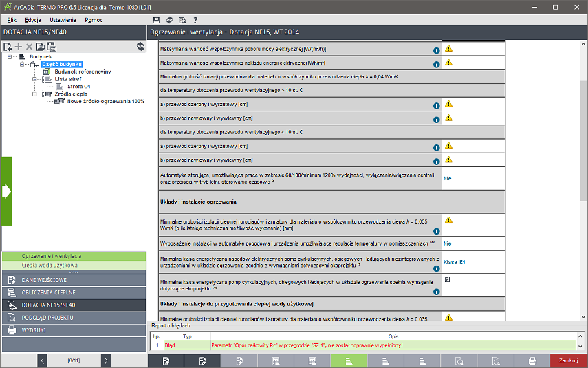
Task: Open info icon for współczynnika poboru mocy elektrycznej row
Action: 437,50
